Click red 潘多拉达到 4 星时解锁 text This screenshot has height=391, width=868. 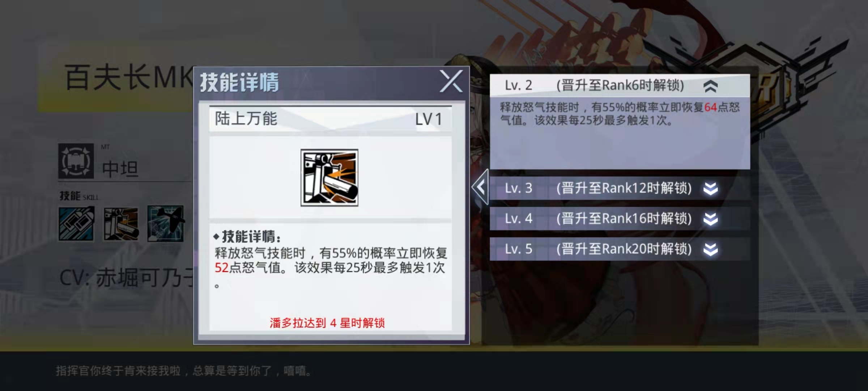(x=327, y=323)
